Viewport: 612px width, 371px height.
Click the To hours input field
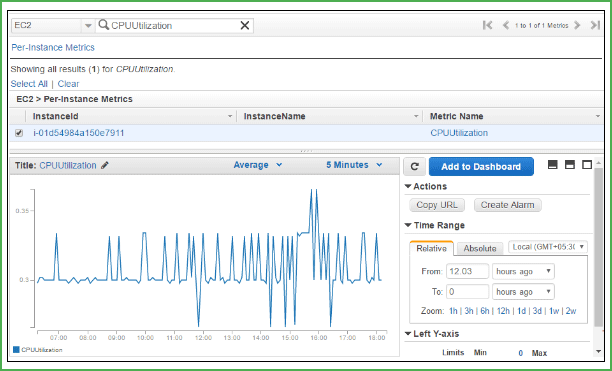[467, 292]
